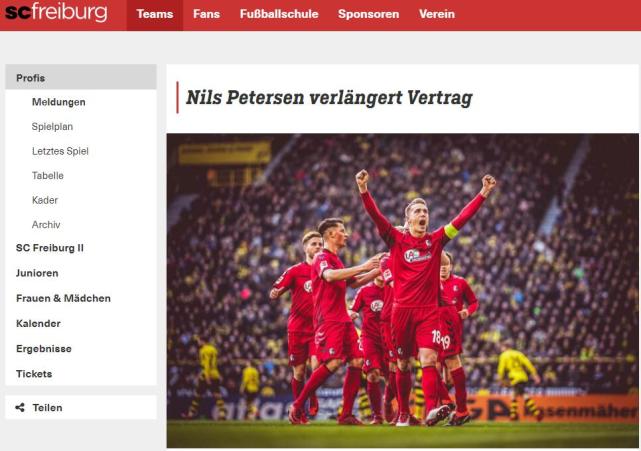641x451 pixels.
Task: Open the Kalender sidebar item
Action: [38, 323]
